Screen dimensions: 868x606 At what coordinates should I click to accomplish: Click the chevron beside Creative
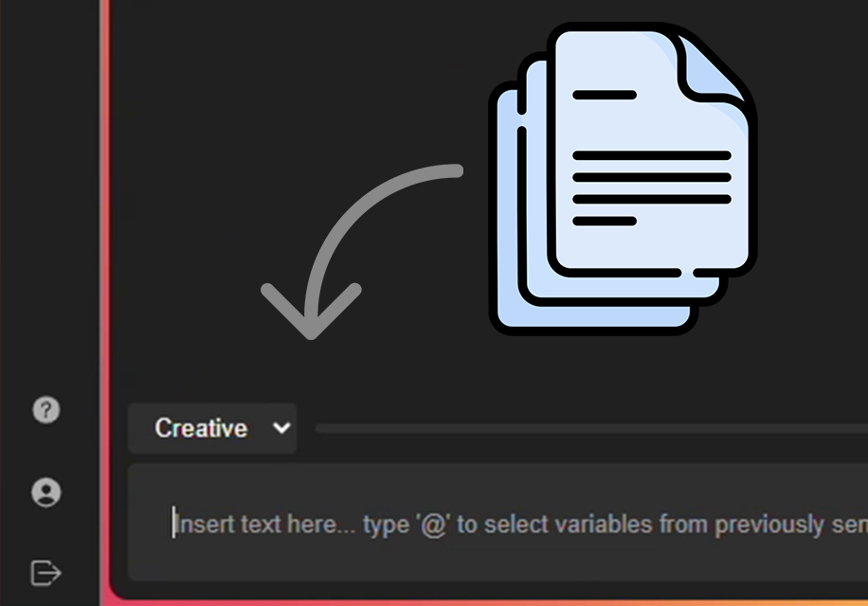click(280, 428)
